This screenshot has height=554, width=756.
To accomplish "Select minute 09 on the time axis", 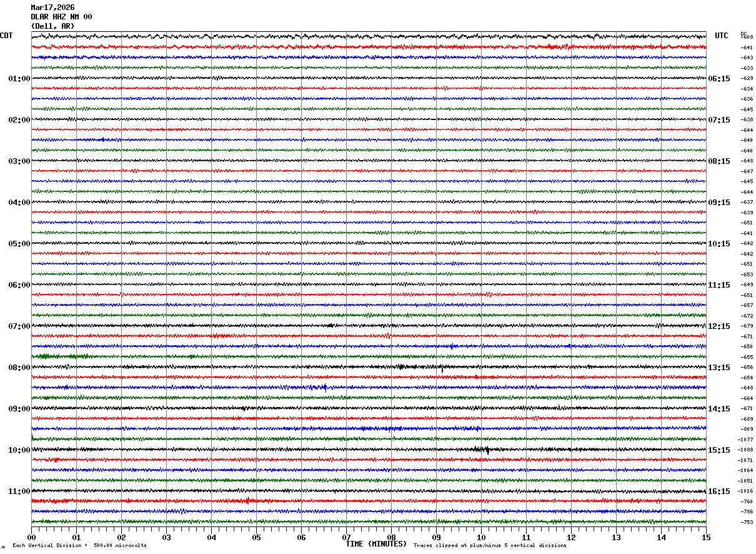I will [436, 537].
